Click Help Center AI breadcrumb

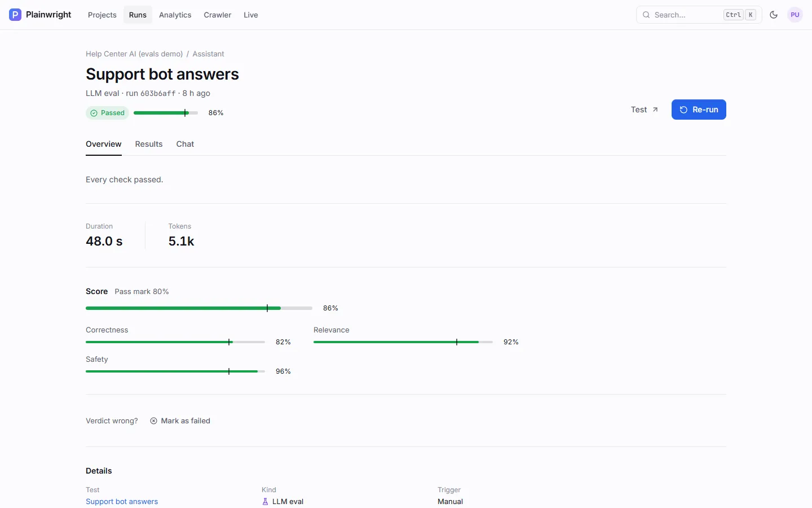click(x=134, y=54)
